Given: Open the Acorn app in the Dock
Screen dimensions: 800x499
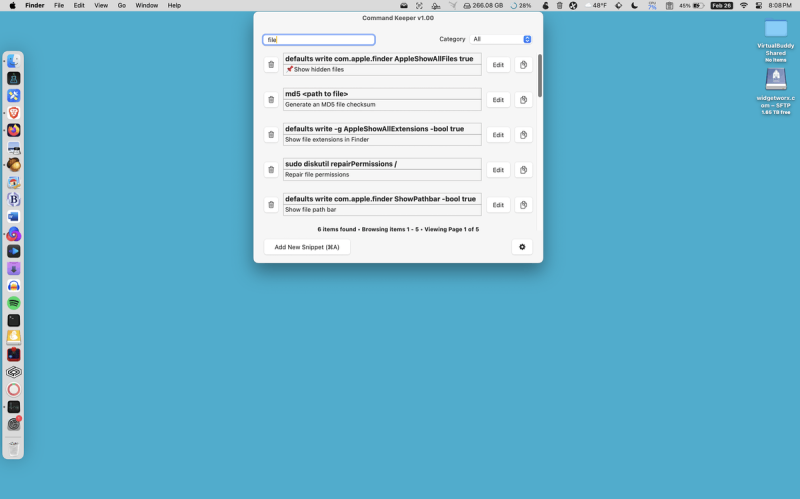Looking at the screenshot, I should point(14,165).
